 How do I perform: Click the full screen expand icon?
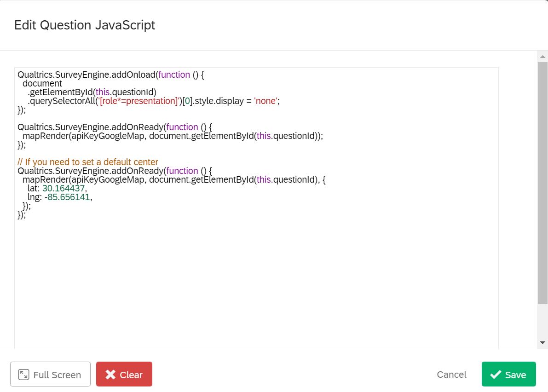pos(23,375)
